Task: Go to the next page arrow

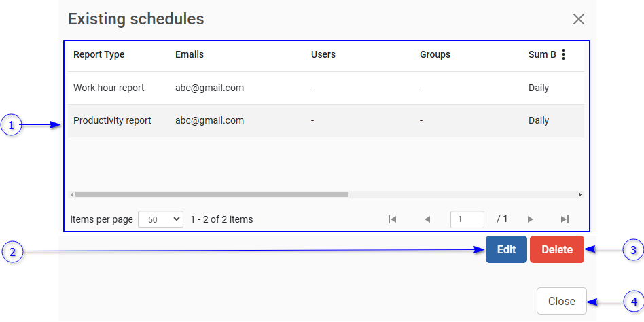Action: tap(530, 219)
